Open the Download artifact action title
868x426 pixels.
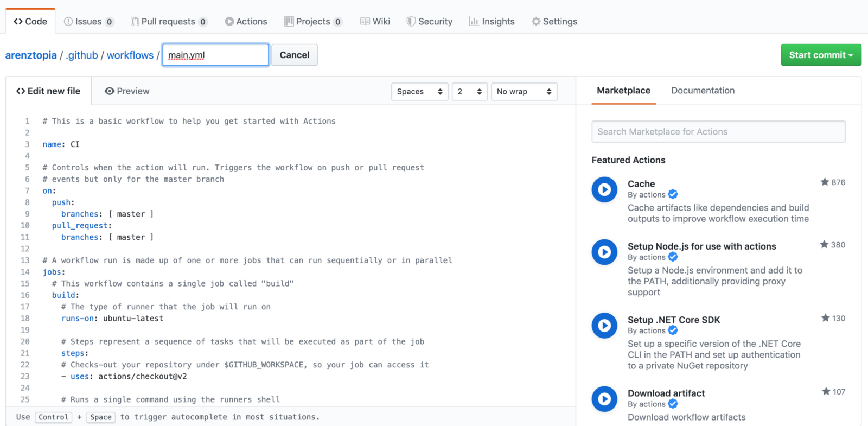666,393
